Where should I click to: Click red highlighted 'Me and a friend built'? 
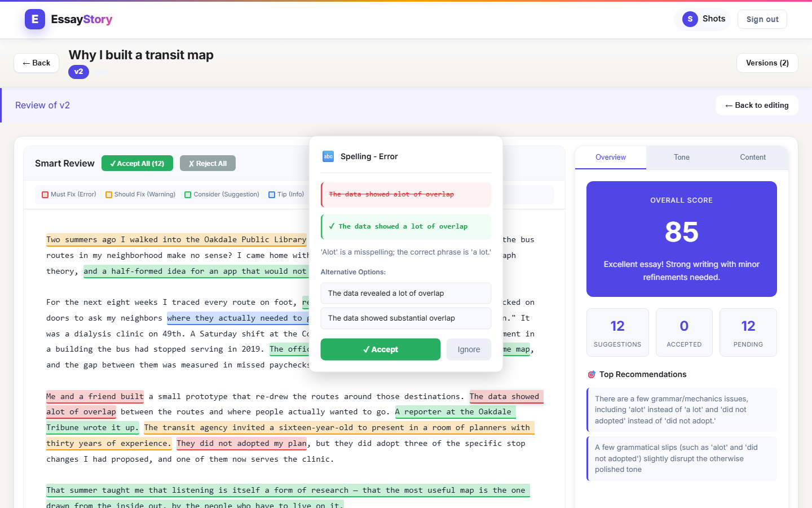(x=95, y=396)
